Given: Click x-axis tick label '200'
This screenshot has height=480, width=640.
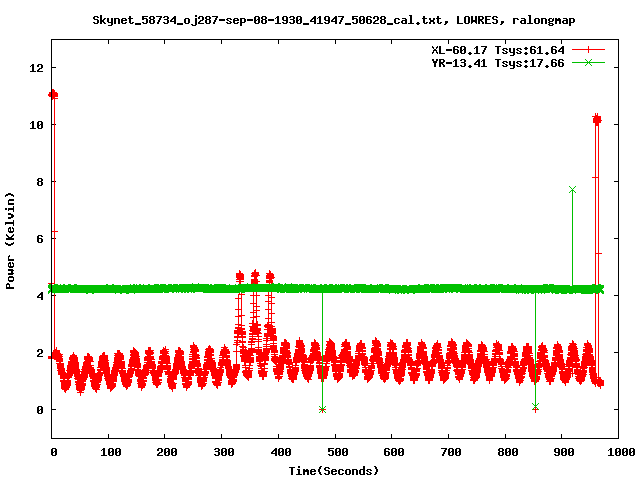Looking at the screenshot, I should click(x=167, y=452).
